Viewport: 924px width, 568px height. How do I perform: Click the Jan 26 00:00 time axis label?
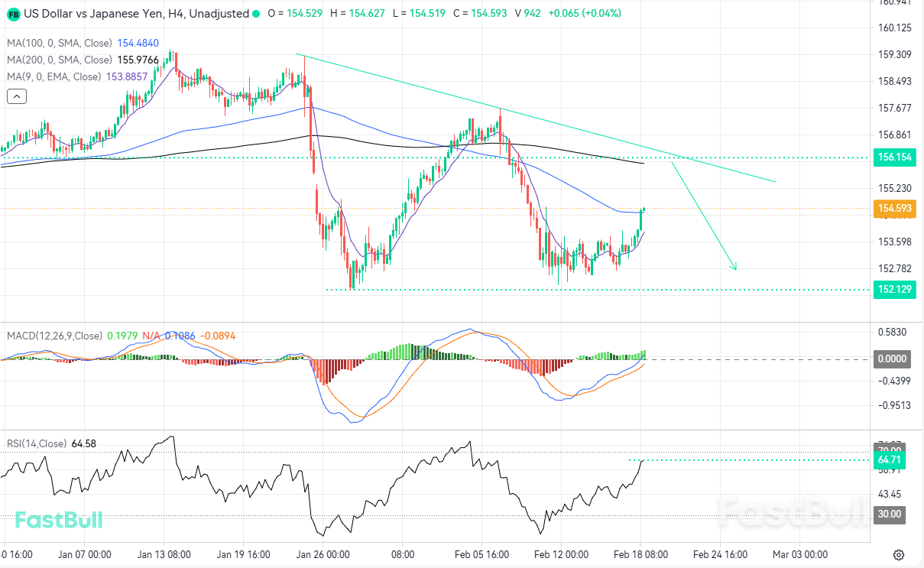(323, 554)
